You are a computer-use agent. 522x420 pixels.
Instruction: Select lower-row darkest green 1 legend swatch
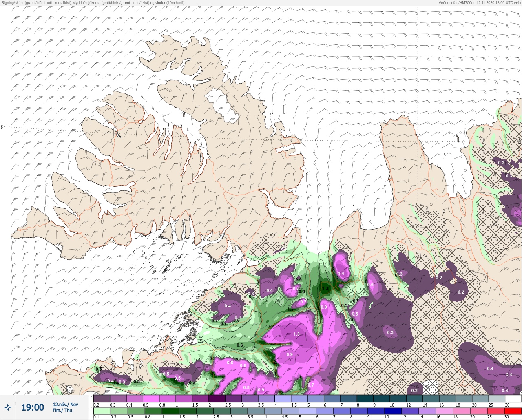pos(170,411)
